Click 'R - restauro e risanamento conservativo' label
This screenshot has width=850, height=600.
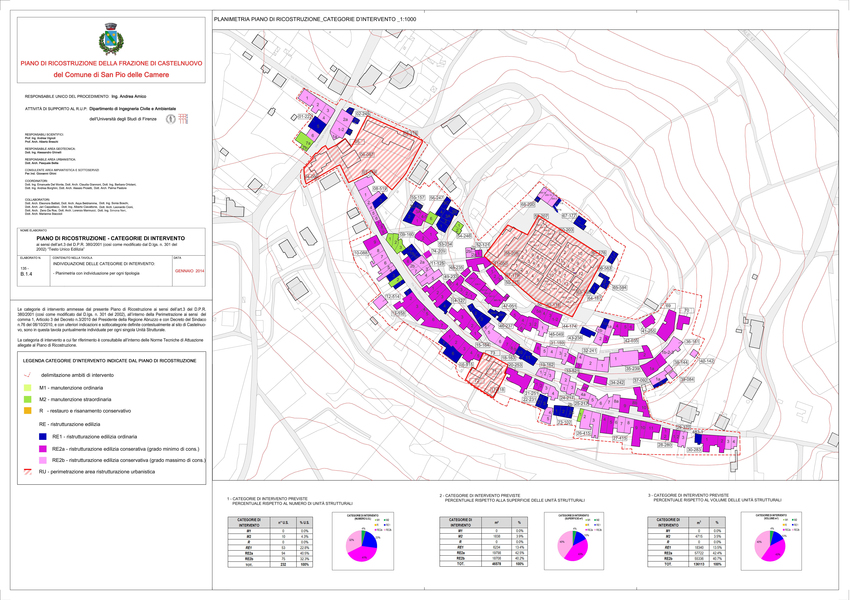pos(85,411)
